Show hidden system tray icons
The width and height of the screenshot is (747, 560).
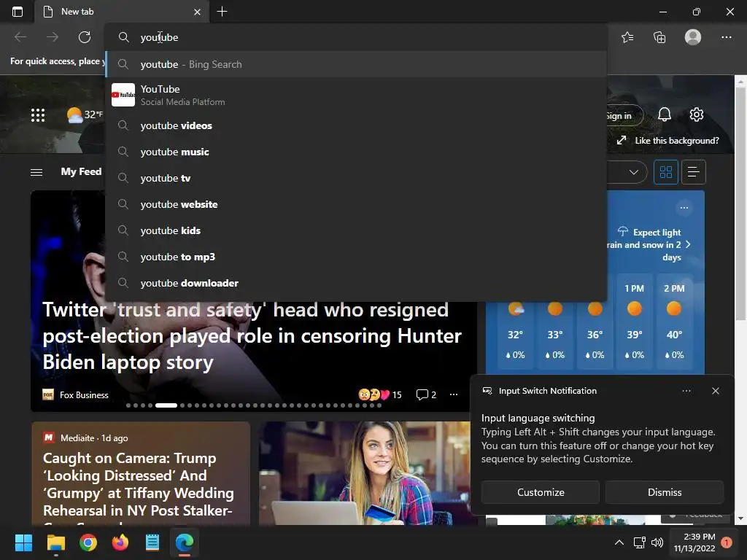point(619,542)
